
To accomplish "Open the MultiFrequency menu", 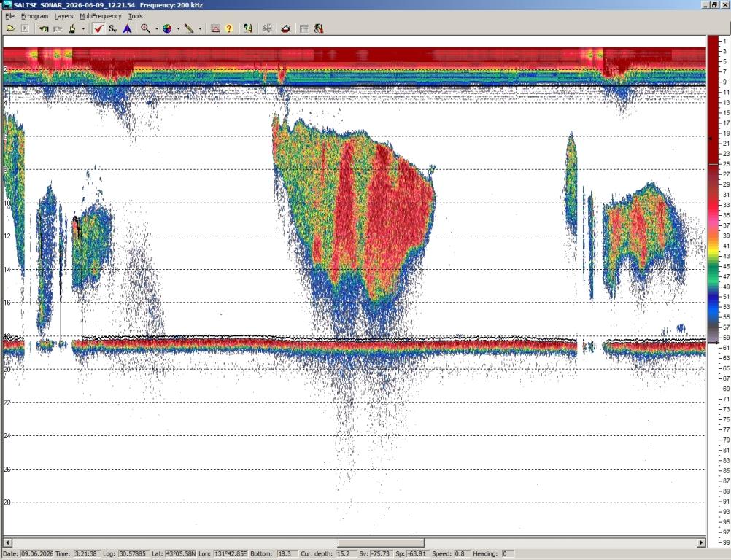I will coord(100,16).
